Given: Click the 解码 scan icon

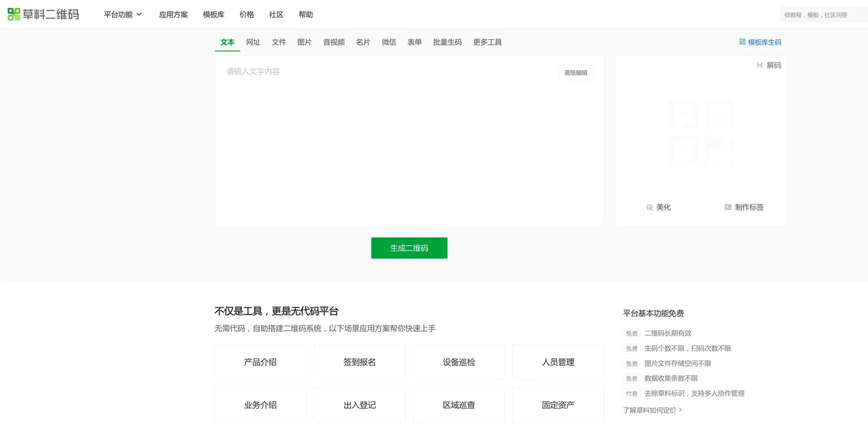Looking at the screenshot, I should (759, 65).
